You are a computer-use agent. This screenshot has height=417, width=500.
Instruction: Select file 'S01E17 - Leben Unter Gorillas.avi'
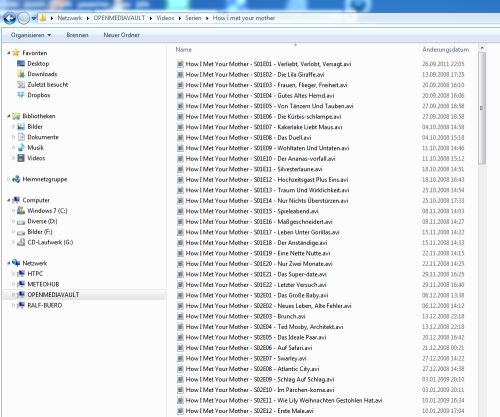click(262, 232)
